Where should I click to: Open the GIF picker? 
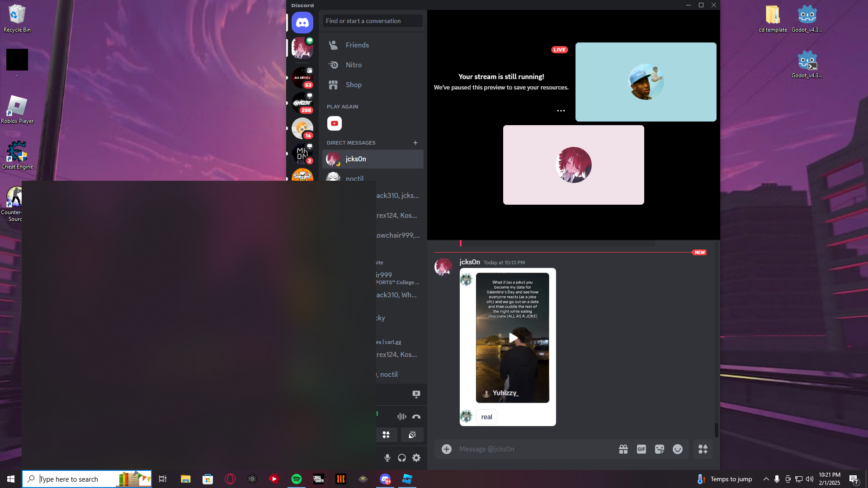point(642,449)
